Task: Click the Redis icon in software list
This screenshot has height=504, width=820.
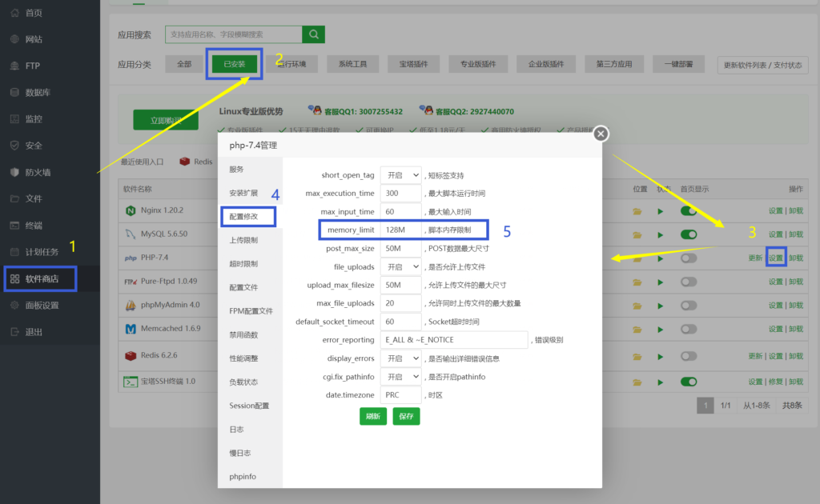Action: point(130,355)
